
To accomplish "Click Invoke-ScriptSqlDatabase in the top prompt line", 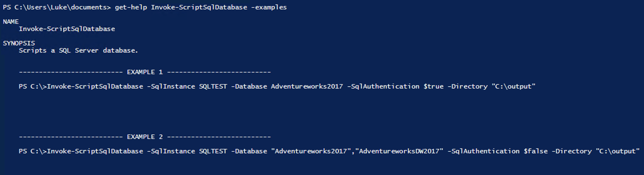I will 199,7.
